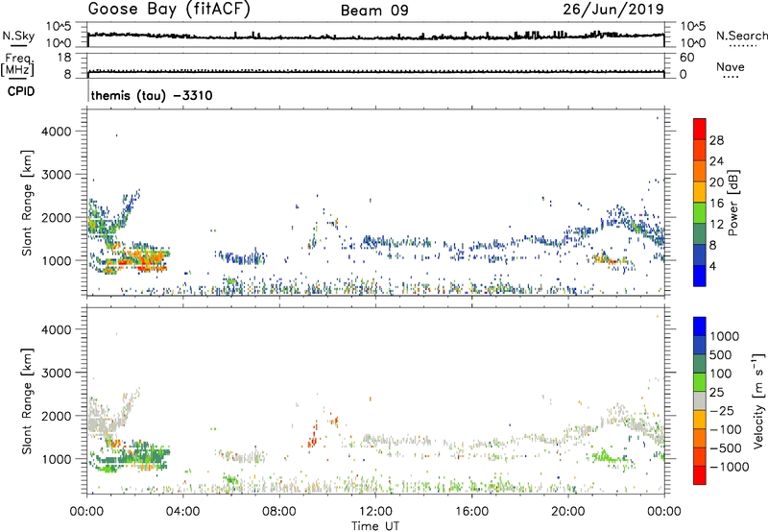768x532 pixels.
Task: Click the '04:00' time axis label
Action: (x=182, y=512)
